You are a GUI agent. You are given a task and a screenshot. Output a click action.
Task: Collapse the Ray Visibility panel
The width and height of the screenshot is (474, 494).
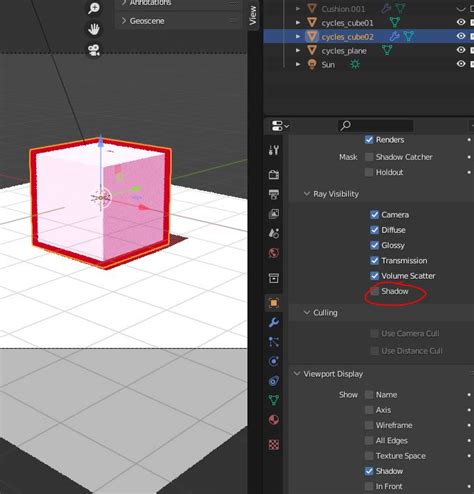(307, 194)
